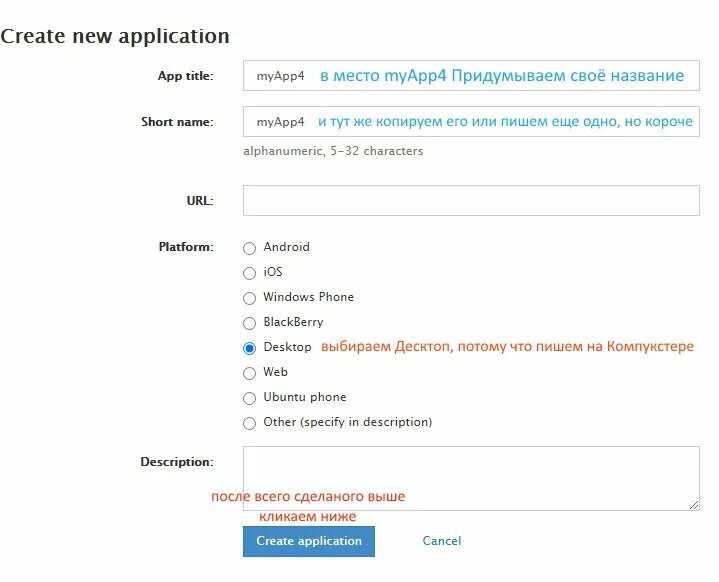Click the Web label text

[275, 372]
